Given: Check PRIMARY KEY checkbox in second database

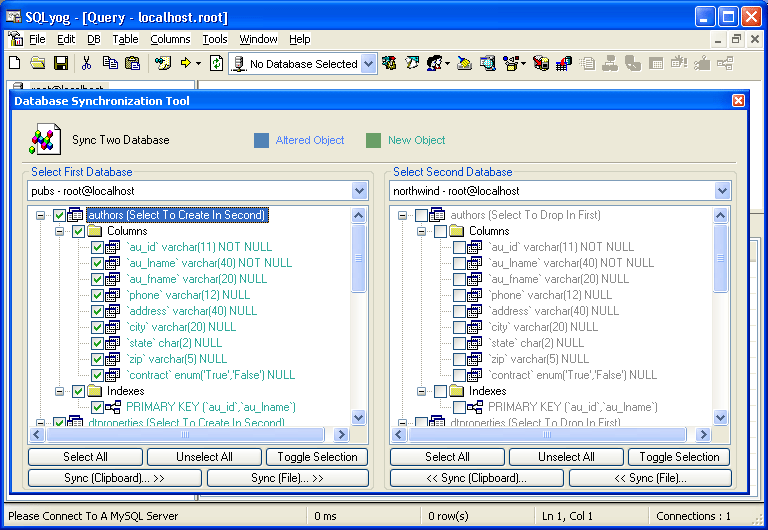Looking at the screenshot, I should coord(459,407).
